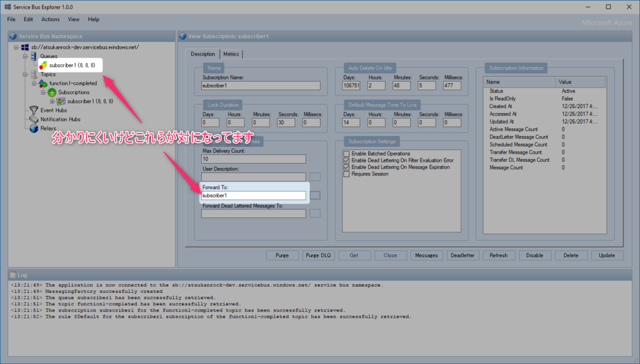Click the Notification Hubs icon
This screenshot has width=640, height=364.
[x=34, y=119]
